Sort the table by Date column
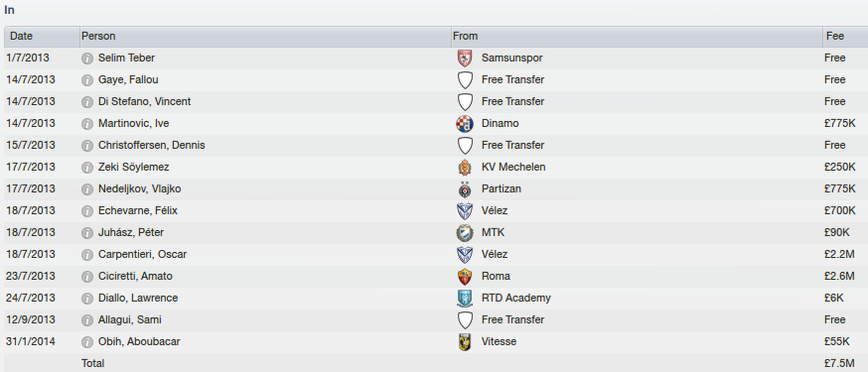 [x=42, y=37]
